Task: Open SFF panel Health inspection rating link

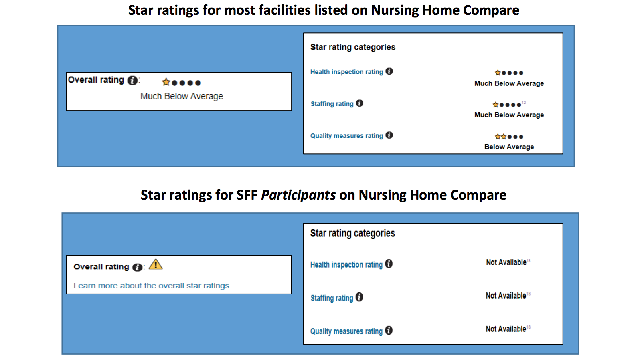Action: pyautogui.click(x=346, y=264)
